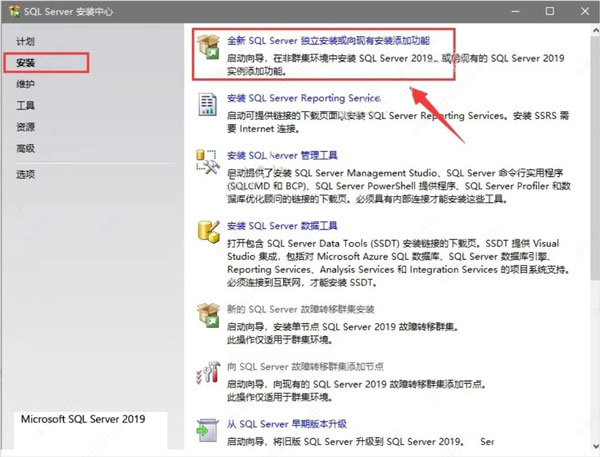The width and height of the screenshot is (600, 457).
Task: Click the new standalone SQL Server installation icon
Action: pyautogui.click(x=209, y=48)
